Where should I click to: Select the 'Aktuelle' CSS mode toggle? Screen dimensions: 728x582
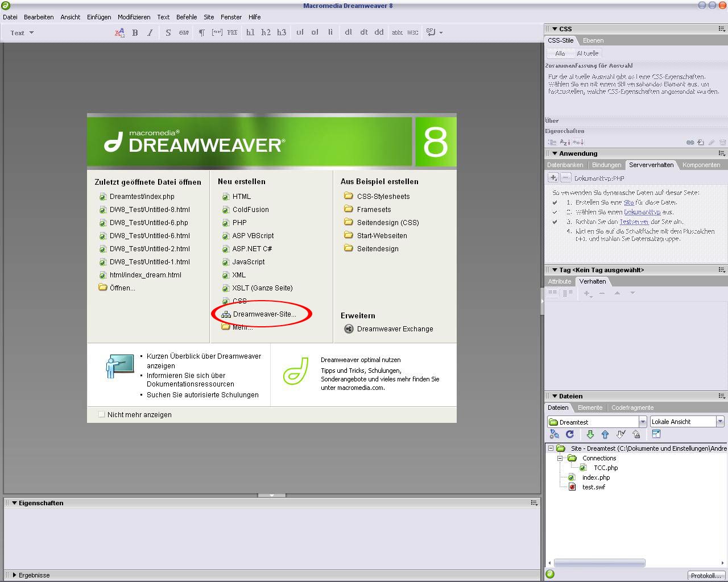pyautogui.click(x=588, y=53)
